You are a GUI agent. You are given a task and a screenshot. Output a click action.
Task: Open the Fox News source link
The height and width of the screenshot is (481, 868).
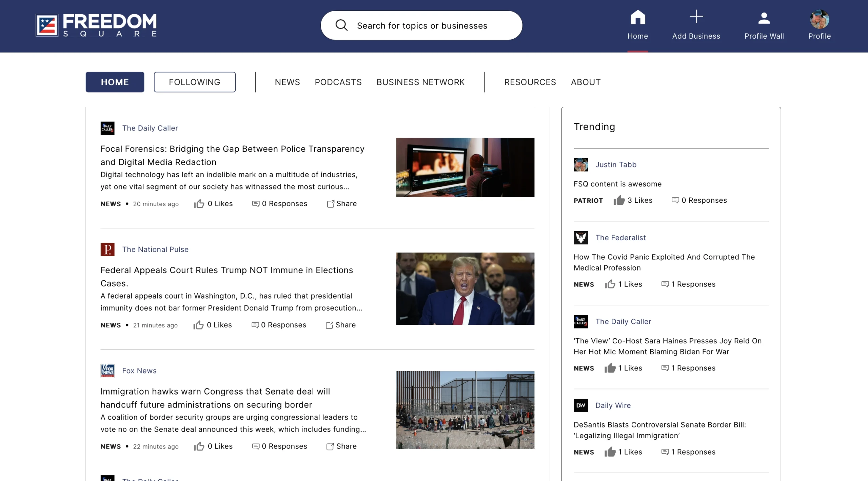click(139, 371)
